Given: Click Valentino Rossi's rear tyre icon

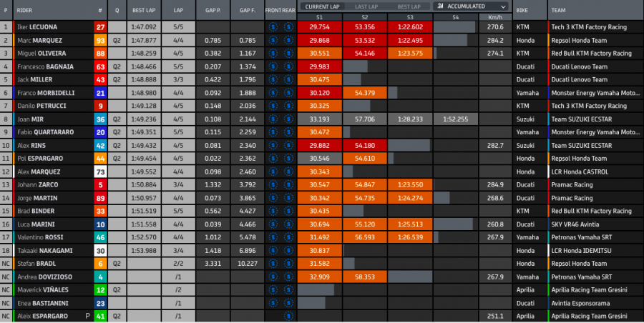Looking at the screenshot, I should pyautogui.click(x=288, y=237).
